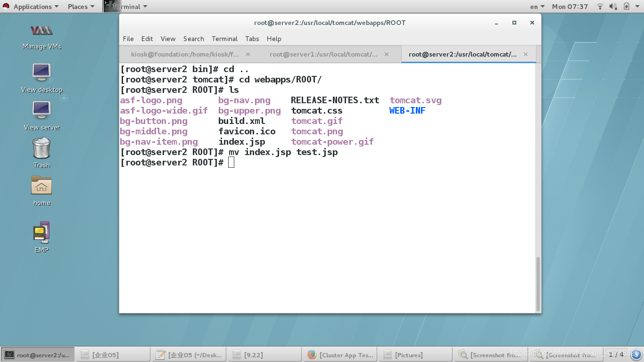
Task: Click the RELEASE-NOTES.txt filename
Action: [335, 100]
